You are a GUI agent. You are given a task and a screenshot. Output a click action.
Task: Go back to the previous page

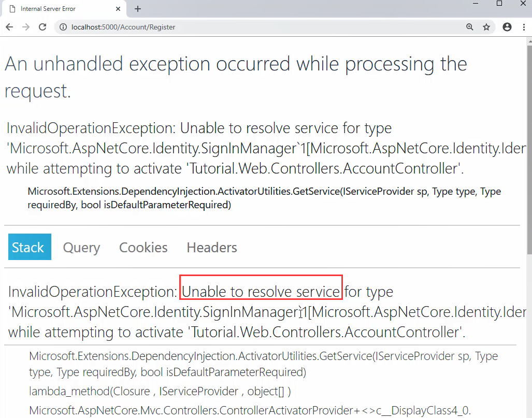pyautogui.click(x=9, y=27)
